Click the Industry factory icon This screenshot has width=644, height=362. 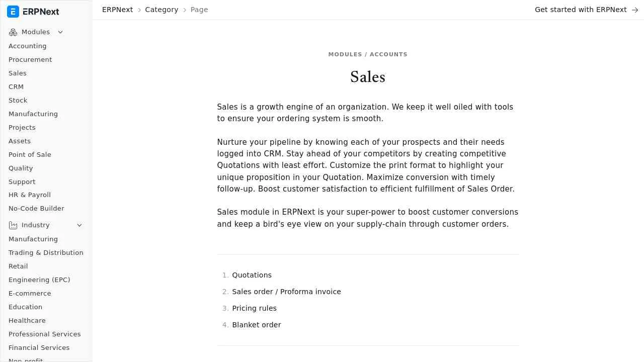[x=13, y=225]
